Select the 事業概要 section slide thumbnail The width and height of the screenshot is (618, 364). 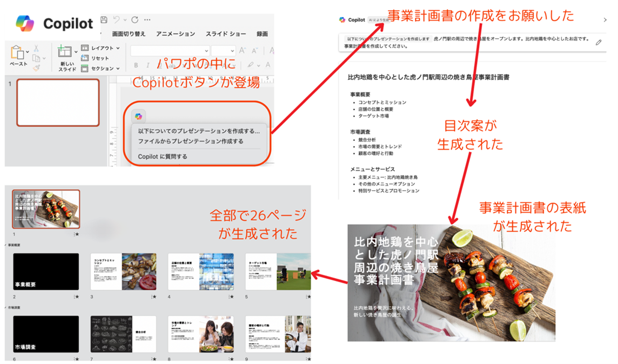[x=46, y=272]
